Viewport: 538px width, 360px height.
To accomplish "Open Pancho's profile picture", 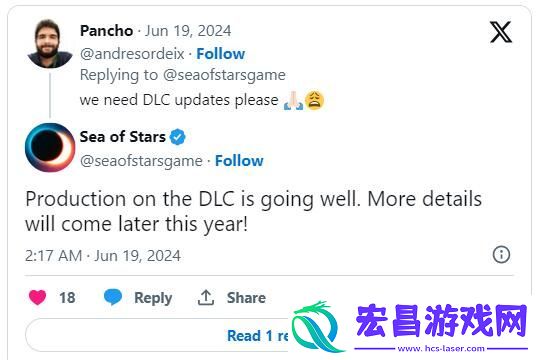I will coord(50,44).
